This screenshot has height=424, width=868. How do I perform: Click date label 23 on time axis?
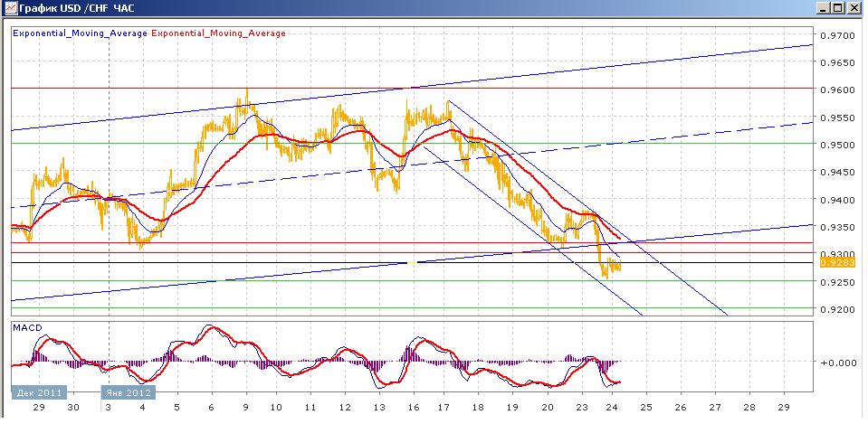pos(582,407)
